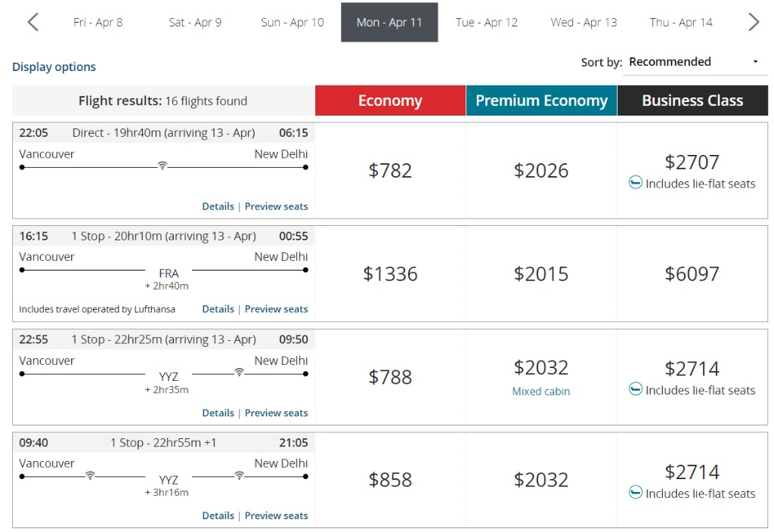Click the Economy column header
The width and height of the screenshot is (774, 532).
click(x=390, y=101)
